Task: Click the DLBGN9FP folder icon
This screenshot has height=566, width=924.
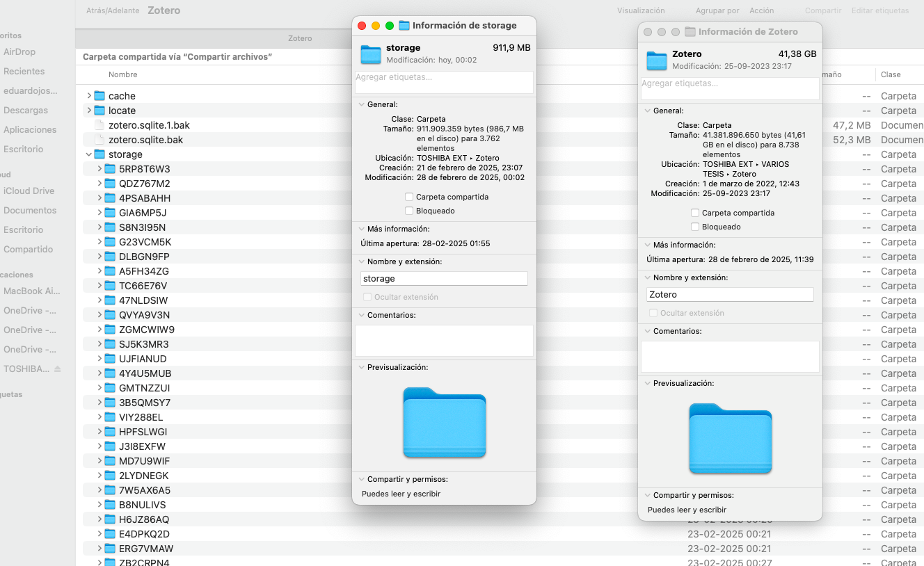Action: click(110, 257)
